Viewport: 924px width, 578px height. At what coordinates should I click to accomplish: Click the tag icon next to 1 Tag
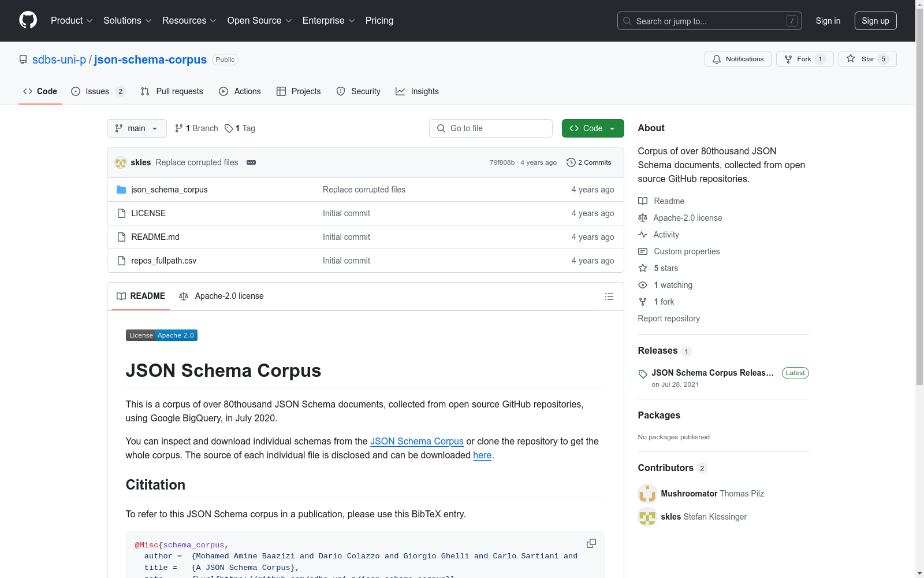tap(229, 128)
